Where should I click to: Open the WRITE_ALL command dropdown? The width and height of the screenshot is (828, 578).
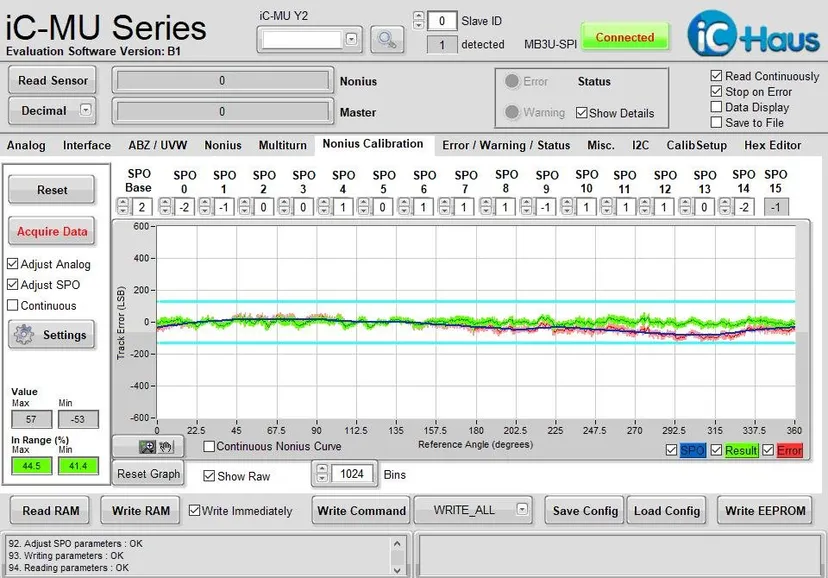point(522,509)
